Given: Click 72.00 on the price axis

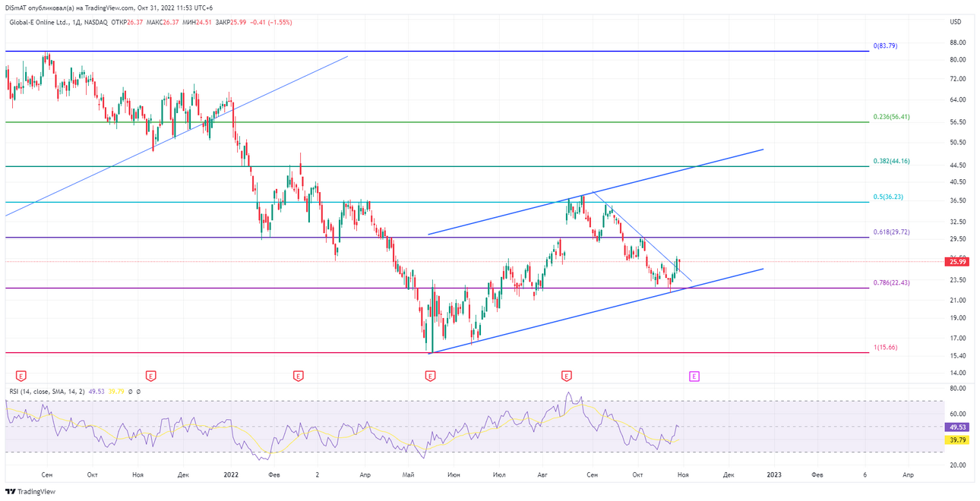Looking at the screenshot, I should [x=957, y=79].
